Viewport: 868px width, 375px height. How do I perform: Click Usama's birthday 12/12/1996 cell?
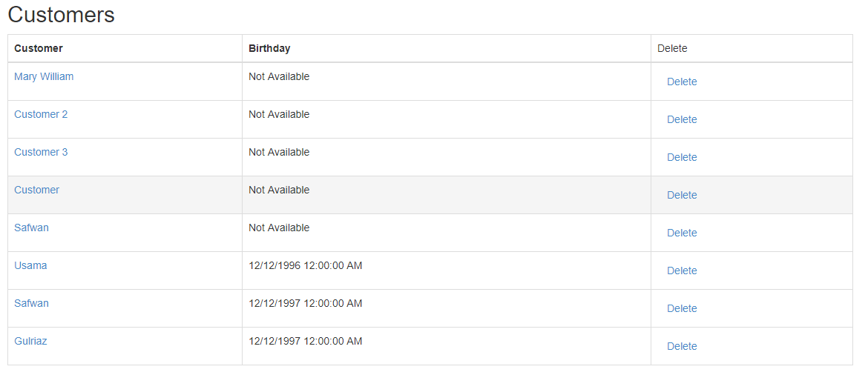click(305, 265)
